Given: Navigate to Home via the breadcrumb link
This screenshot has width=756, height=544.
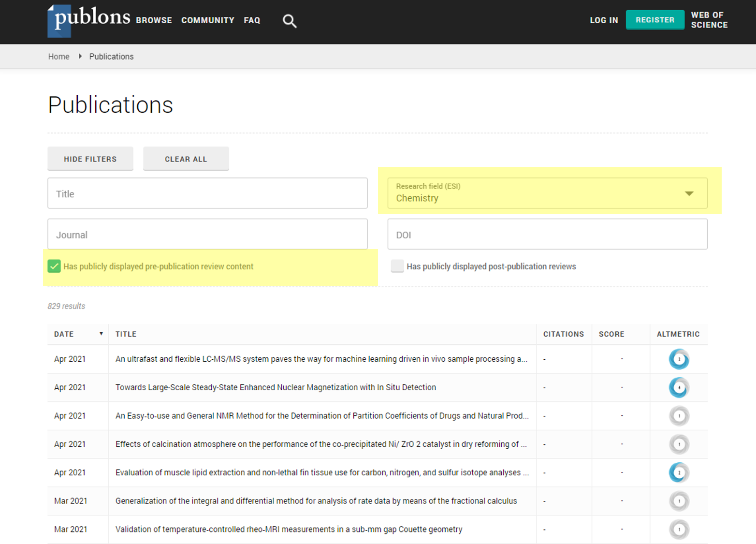Looking at the screenshot, I should coord(58,57).
